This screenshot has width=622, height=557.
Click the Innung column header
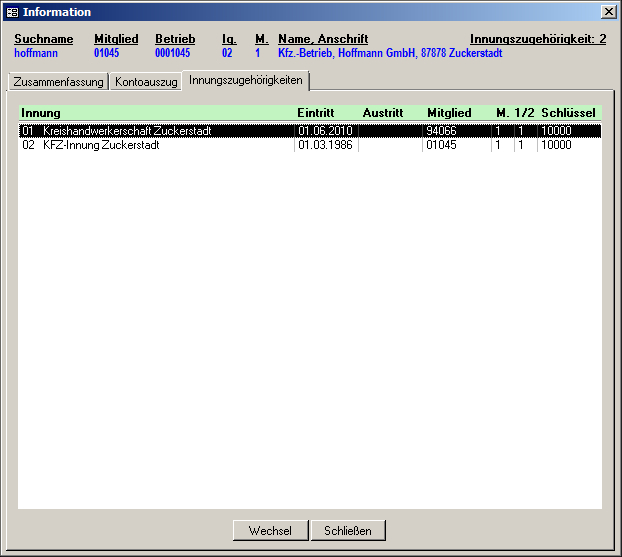pyautogui.click(x=41, y=114)
